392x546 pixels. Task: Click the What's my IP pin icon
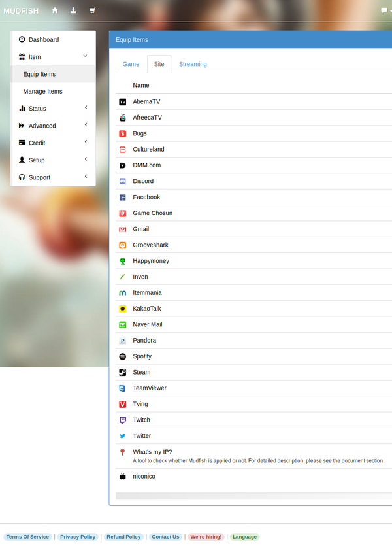tap(122, 452)
